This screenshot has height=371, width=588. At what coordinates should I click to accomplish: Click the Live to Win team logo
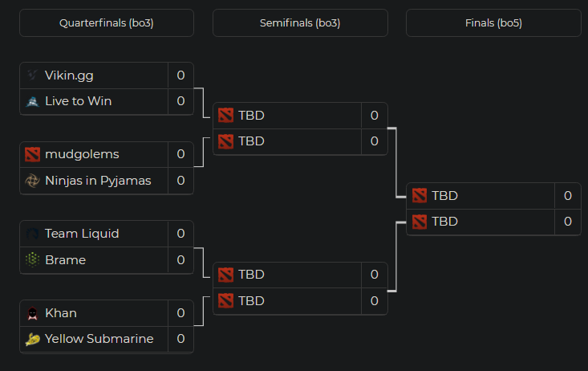[x=32, y=101]
